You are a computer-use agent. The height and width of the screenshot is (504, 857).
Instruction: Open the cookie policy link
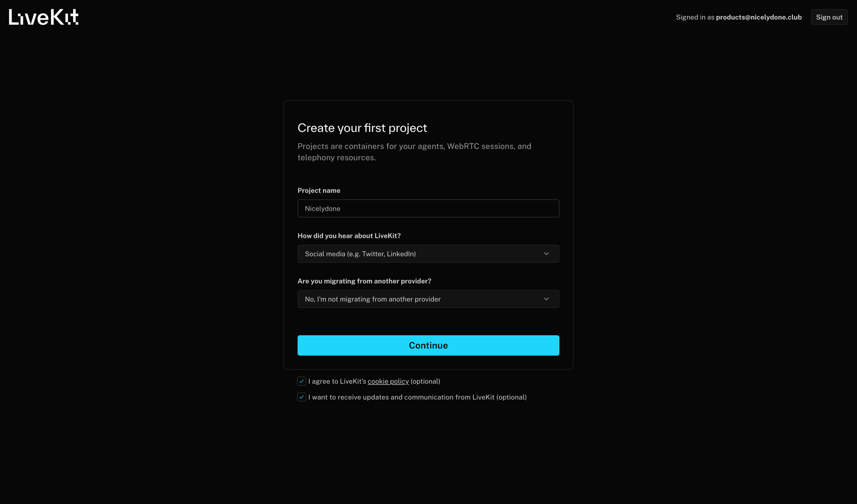388,381
